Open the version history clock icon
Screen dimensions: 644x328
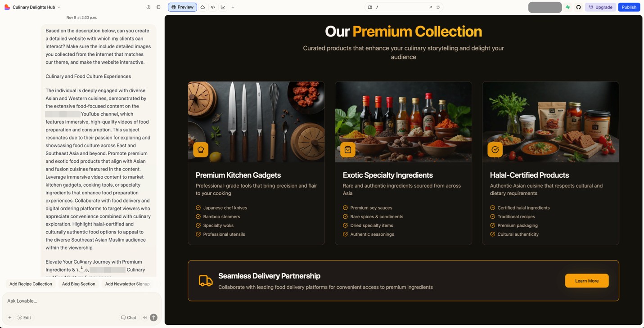click(x=149, y=7)
